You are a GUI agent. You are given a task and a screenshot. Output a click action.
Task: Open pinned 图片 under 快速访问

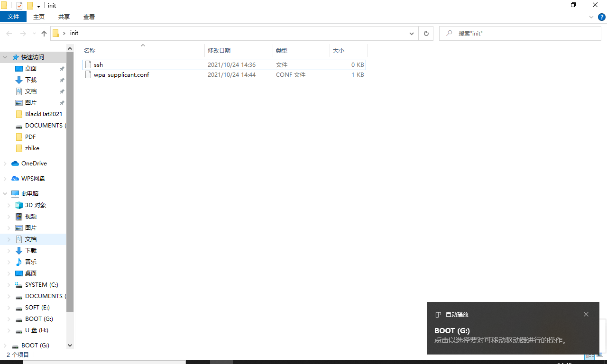click(x=31, y=103)
